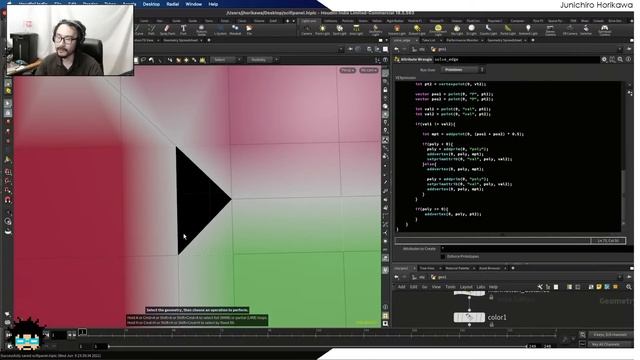Image resolution: width=640 pixels, height=360 pixels.
Task: Select the Distant Light shelf tool
Action: (x=417, y=30)
